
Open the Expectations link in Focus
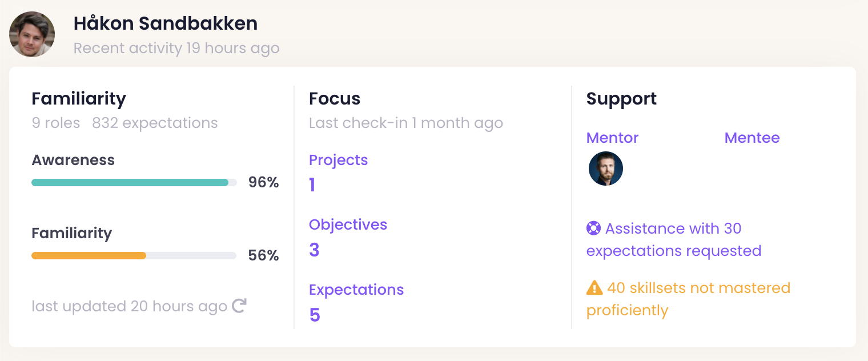pos(356,290)
